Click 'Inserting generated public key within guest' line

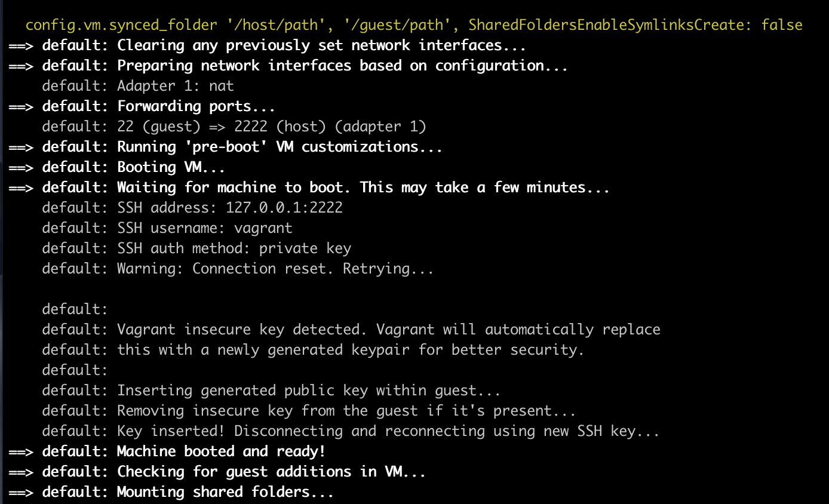(271, 391)
